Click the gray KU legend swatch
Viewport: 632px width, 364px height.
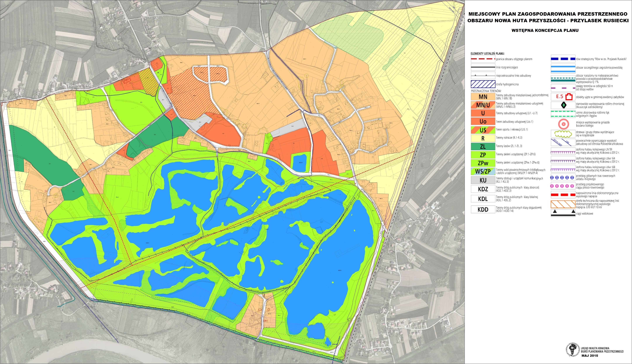coord(483,180)
